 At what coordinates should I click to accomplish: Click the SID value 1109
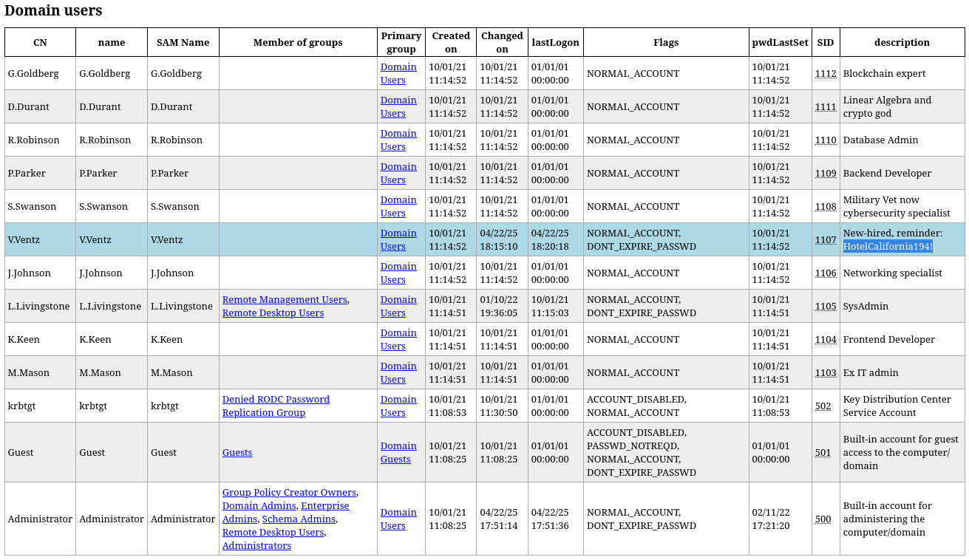(x=826, y=173)
